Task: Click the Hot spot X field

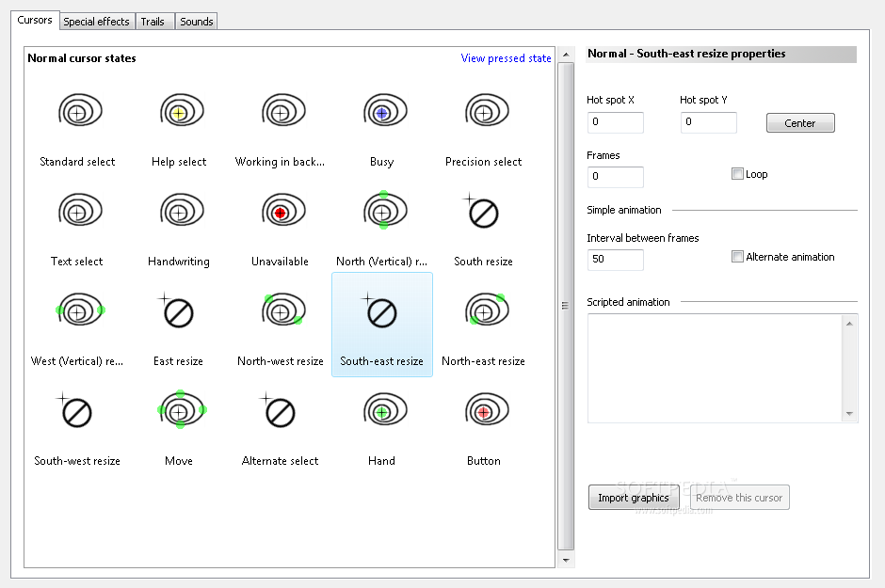Action: coord(615,122)
